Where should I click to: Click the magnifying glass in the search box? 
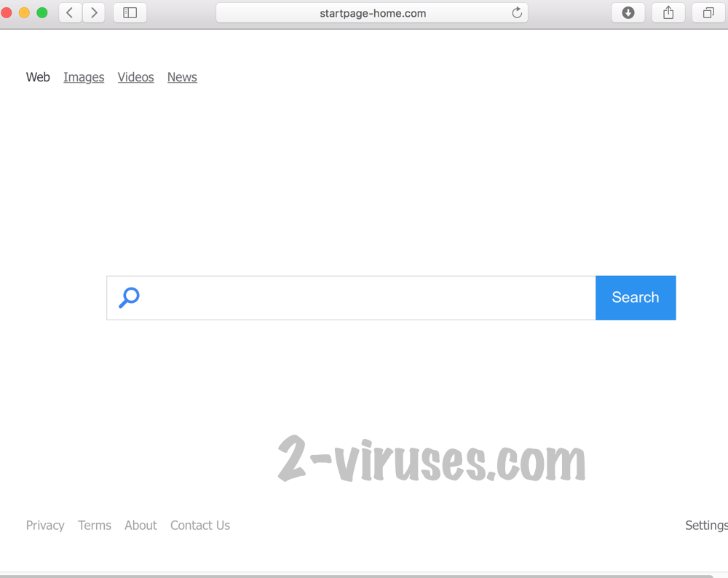click(x=129, y=298)
